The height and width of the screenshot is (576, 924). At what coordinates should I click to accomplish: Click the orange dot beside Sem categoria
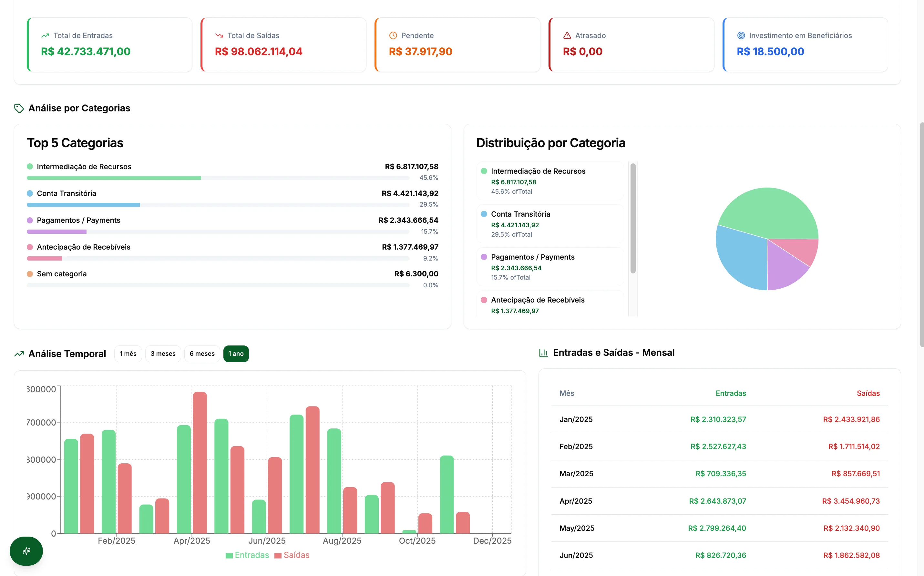coord(30,274)
